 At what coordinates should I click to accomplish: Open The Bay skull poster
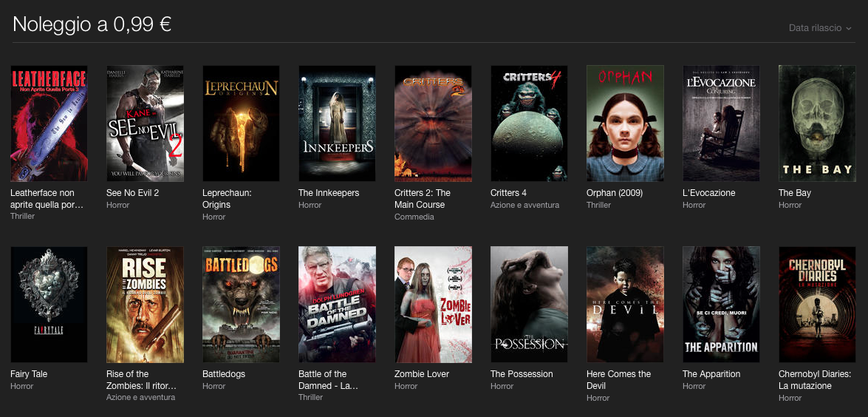pos(817,123)
